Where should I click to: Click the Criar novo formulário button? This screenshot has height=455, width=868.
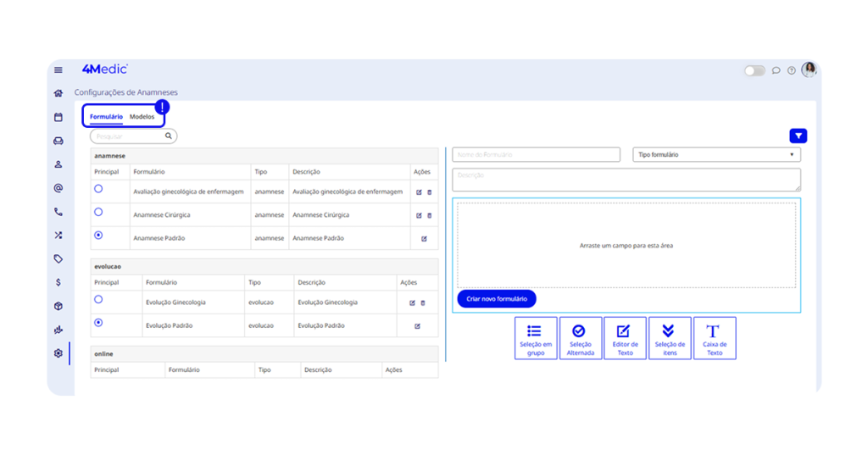(497, 299)
